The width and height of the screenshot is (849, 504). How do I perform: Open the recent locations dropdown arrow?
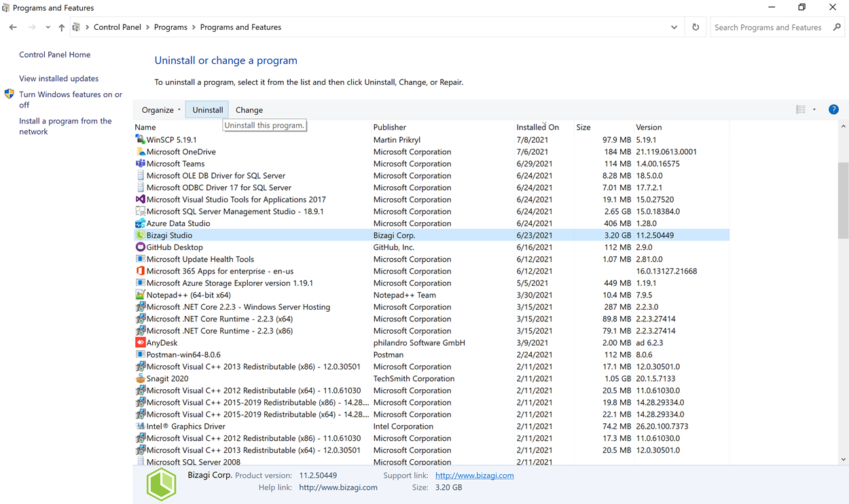[x=48, y=27]
